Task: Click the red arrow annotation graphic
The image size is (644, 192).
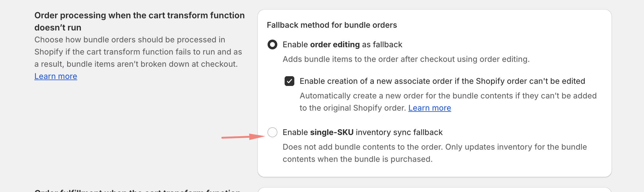Action: [x=243, y=137]
